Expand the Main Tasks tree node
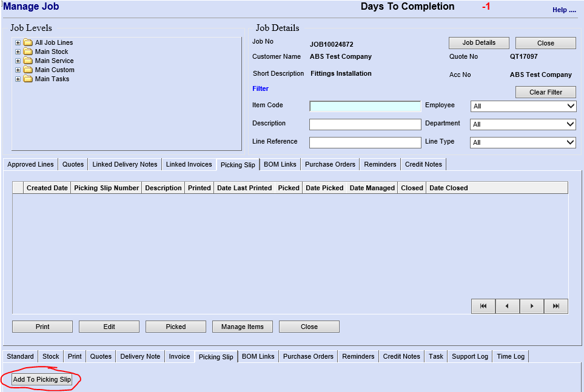The image size is (584, 392). pyautogui.click(x=18, y=79)
